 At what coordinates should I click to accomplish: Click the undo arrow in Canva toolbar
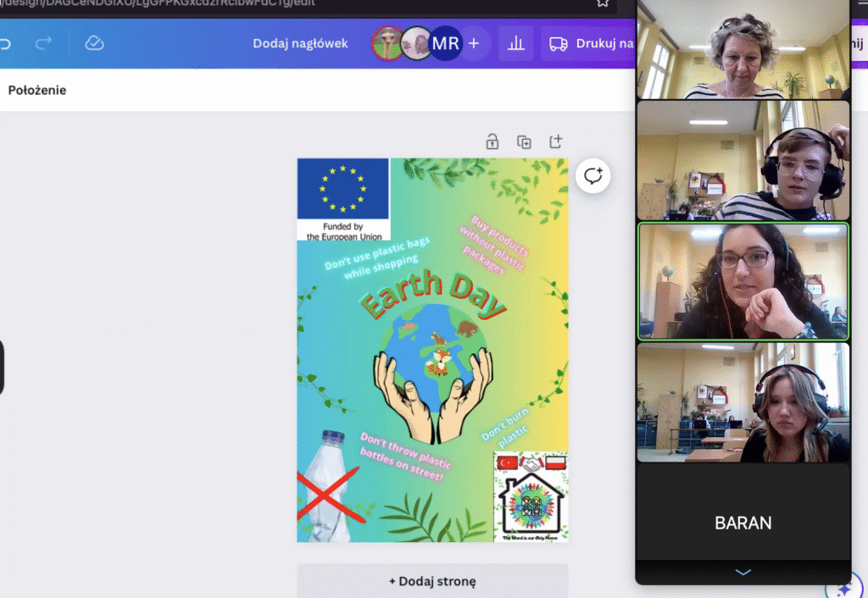tap(5, 43)
